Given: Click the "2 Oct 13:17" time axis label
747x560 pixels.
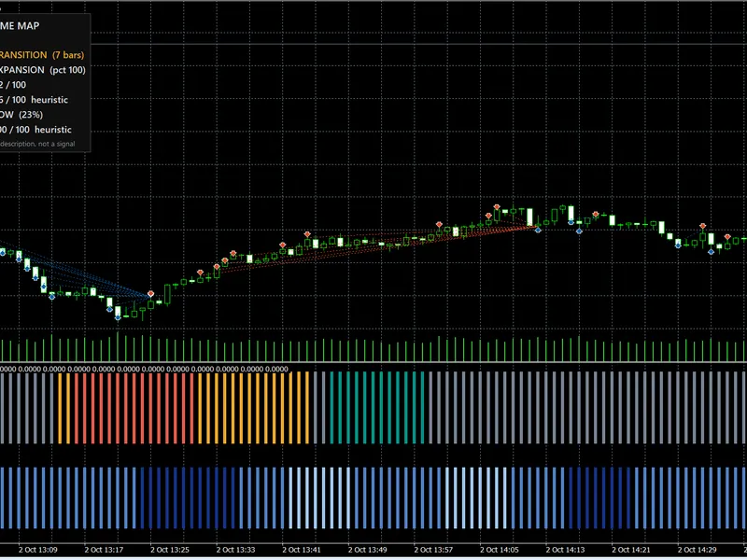Looking at the screenshot, I should click(x=104, y=550).
